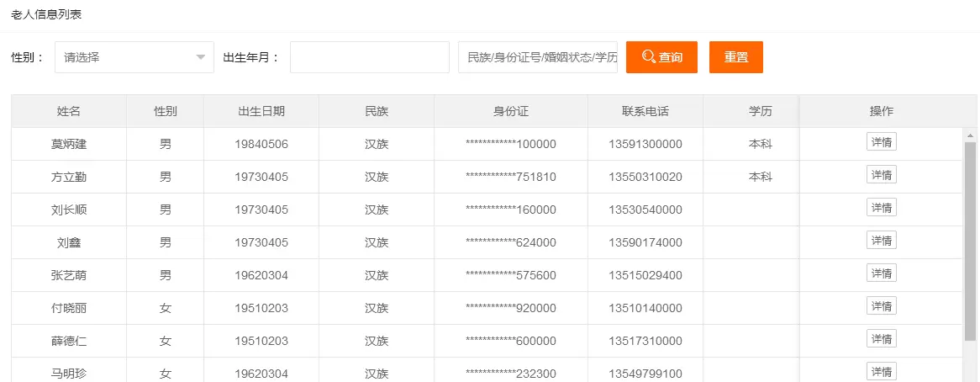The width and height of the screenshot is (980, 382).
Task: Select name cell 方立勤
Action: point(69,177)
